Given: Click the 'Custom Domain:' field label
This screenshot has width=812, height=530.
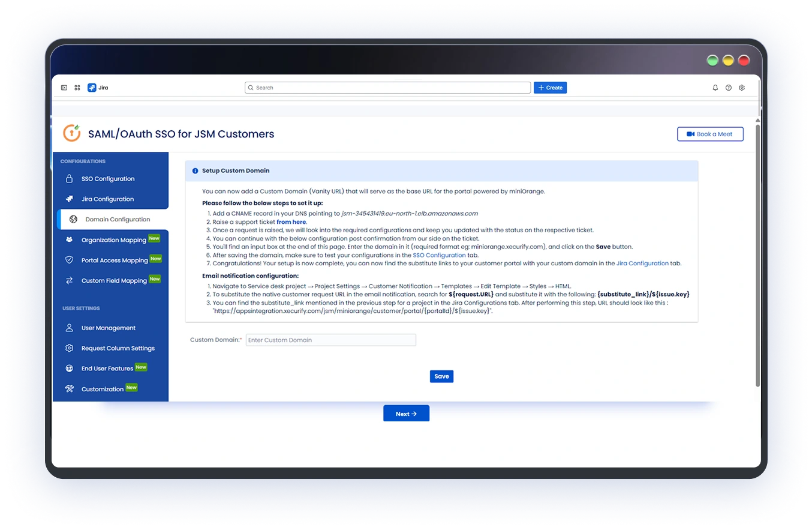Looking at the screenshot, I should pos(216,340).
